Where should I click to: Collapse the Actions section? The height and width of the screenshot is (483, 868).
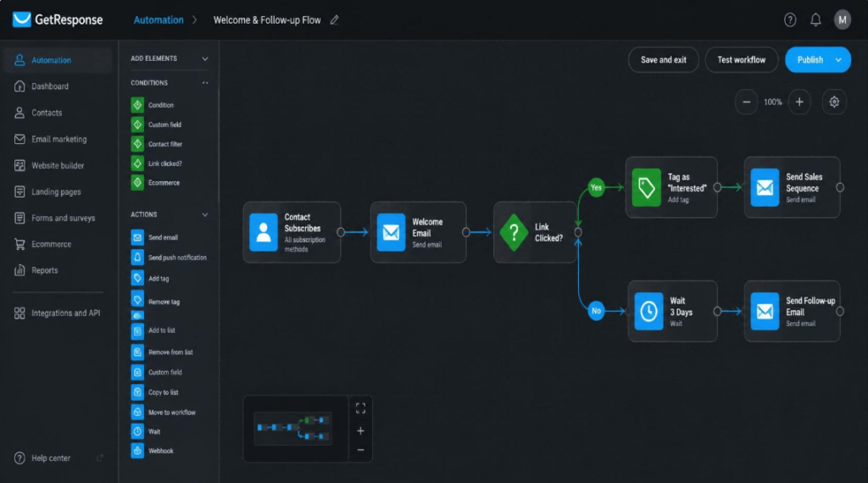205,214
